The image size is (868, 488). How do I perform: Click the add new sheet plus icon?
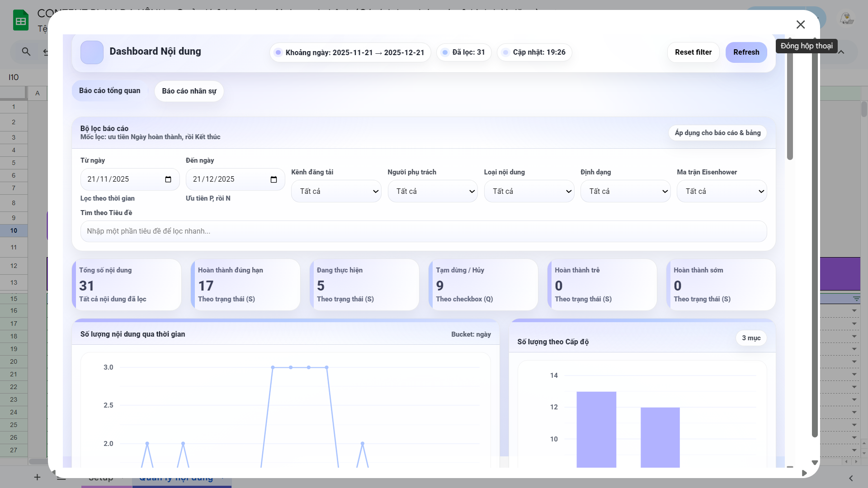[x=37, y=477]
